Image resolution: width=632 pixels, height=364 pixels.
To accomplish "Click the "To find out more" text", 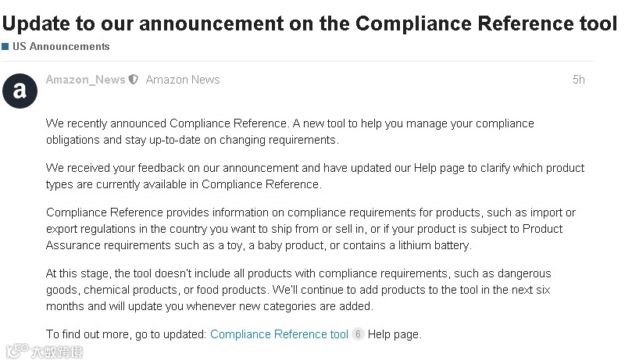I will (126, 334).
